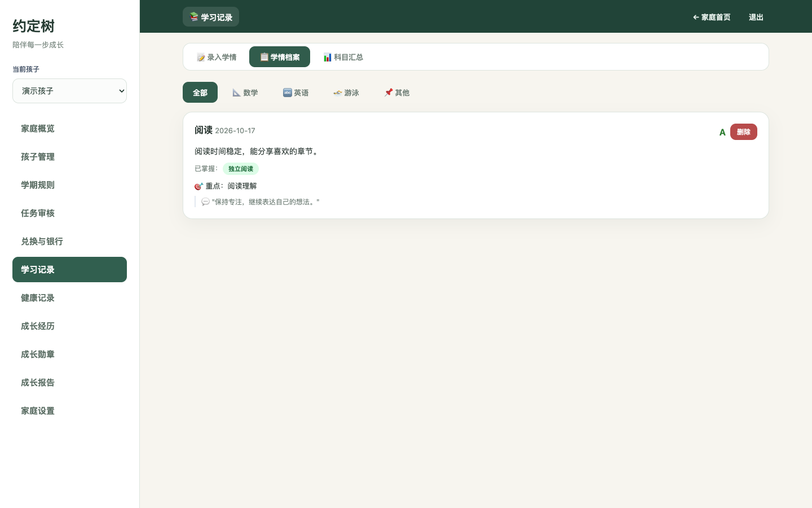Screen dimensions: 812x508
Task: Go to 孩子管理 page
Action: point(69,156)
